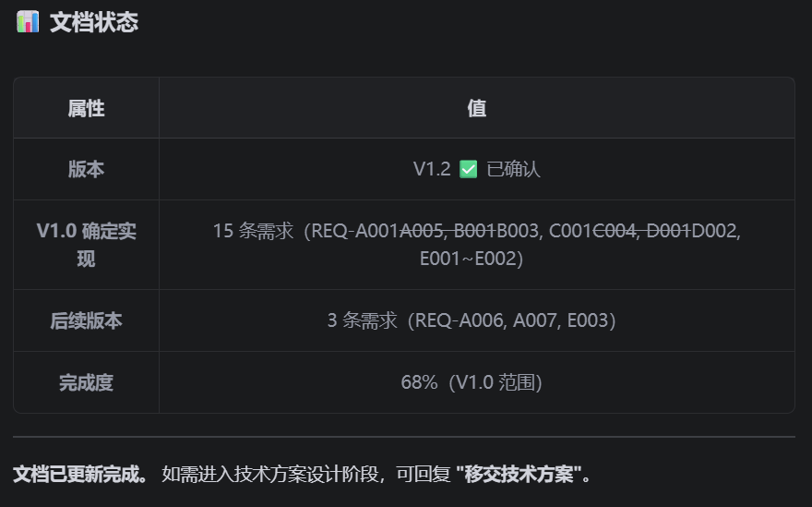The width and height of the screenshot is (812, 507).
Task: Select the 完成度 row label
Action: (86, 382)
